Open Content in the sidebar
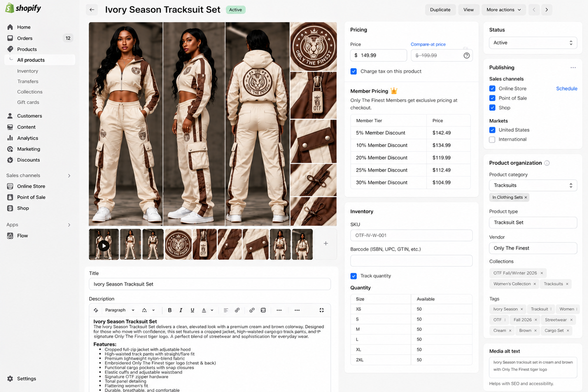This screenshot has width=588, height=392. 26,127
